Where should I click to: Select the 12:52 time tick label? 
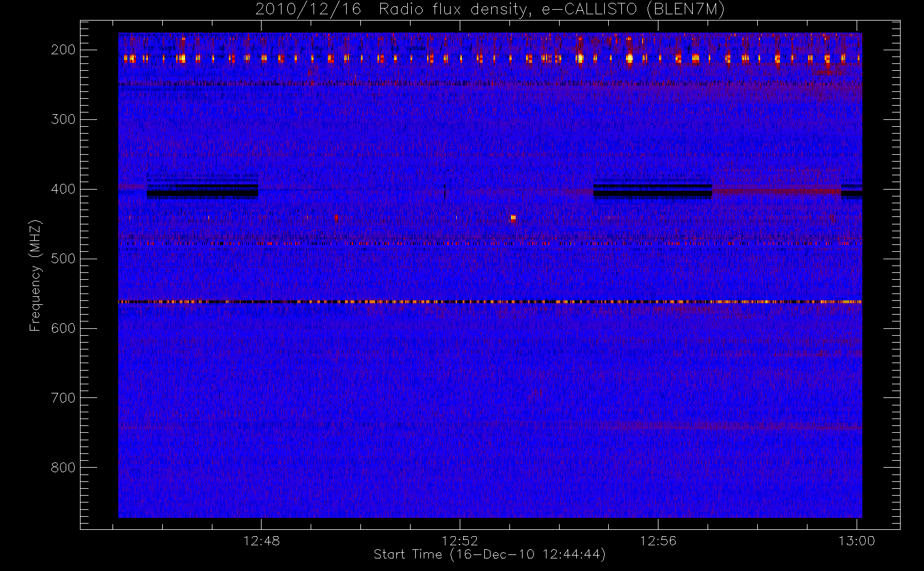coord(460,541)
